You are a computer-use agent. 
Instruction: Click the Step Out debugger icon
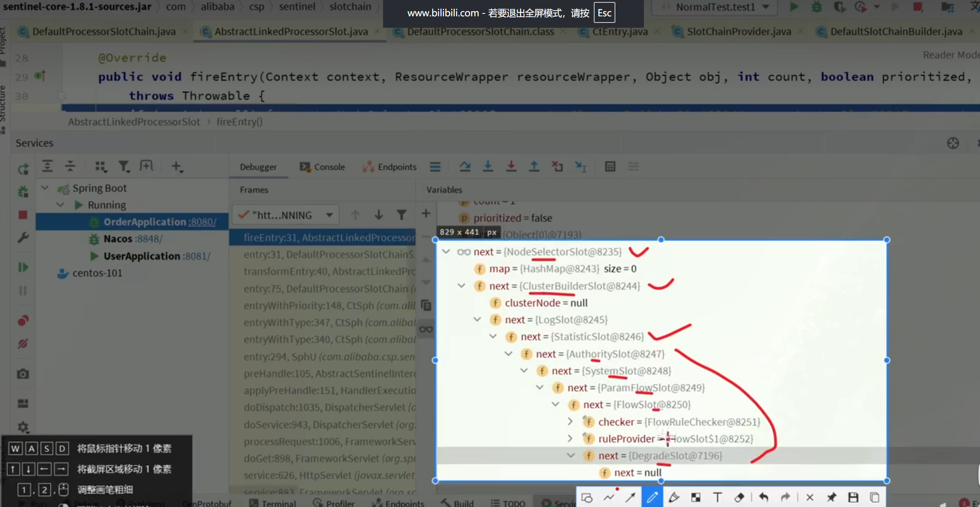tap(534, 166)
